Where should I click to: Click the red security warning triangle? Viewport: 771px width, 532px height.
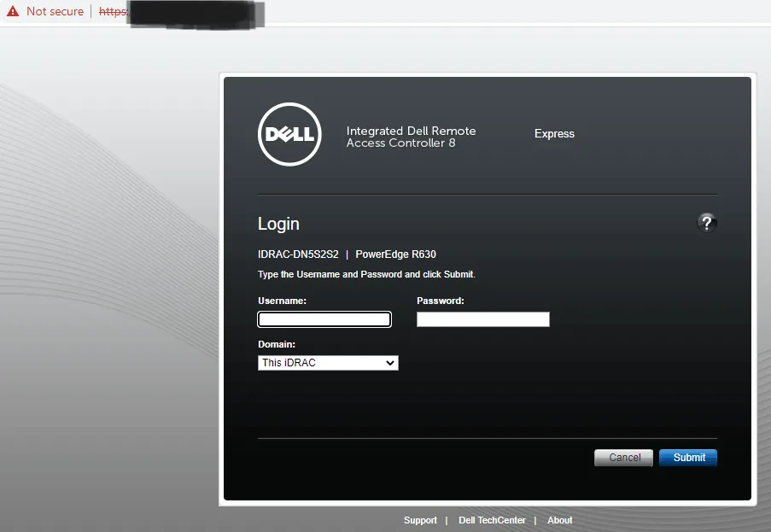click(x=13, y=12)
